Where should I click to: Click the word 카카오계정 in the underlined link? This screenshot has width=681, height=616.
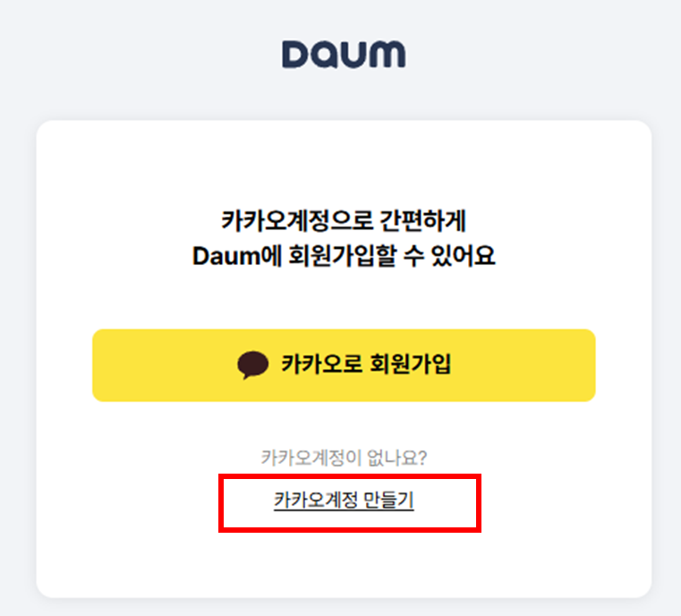coord(317,500)
